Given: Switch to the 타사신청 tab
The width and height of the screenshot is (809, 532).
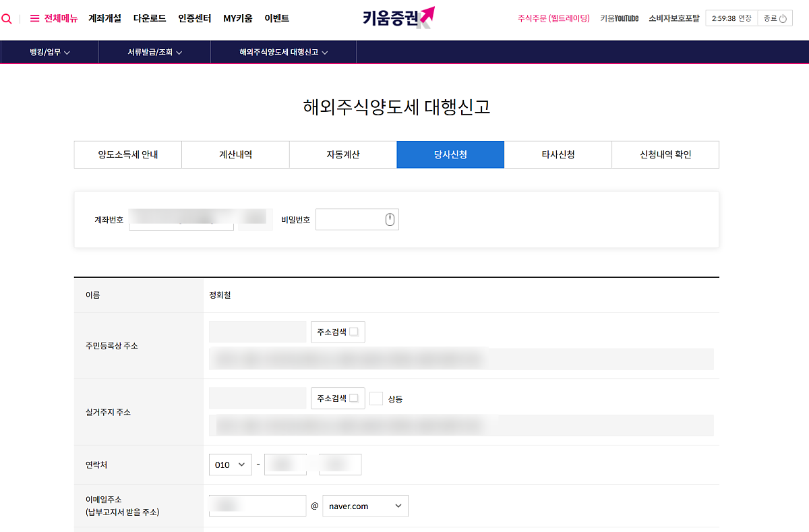Looking at the screenshot, I should (558, 154).
